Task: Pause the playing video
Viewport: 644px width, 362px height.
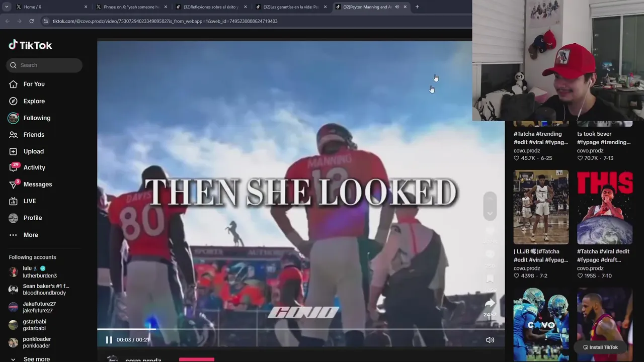Action: pos(109,340)
